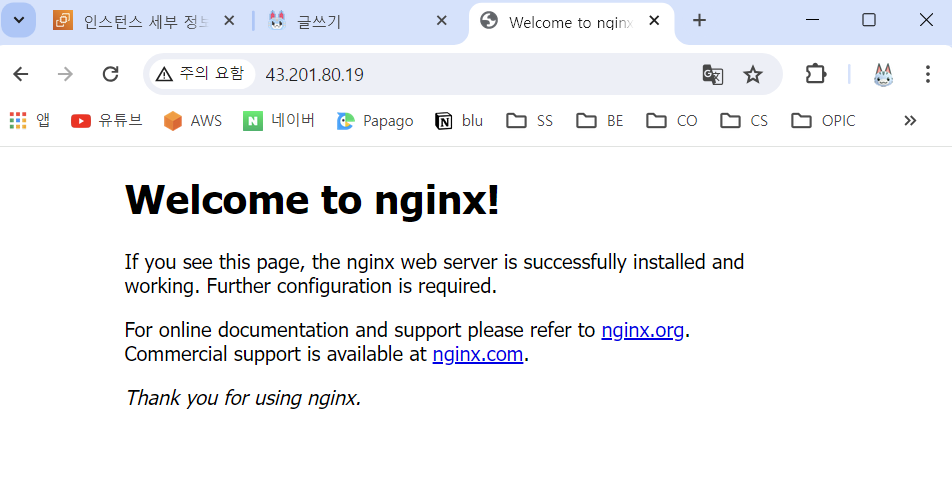Open the Chrome three-dot menu
This screenshot has height=481, width=952.
[x=927, y=74]
